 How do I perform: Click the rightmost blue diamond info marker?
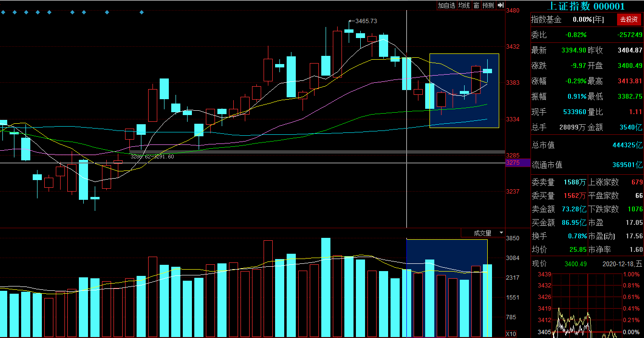pyautogui.click(x=141, y=12)
